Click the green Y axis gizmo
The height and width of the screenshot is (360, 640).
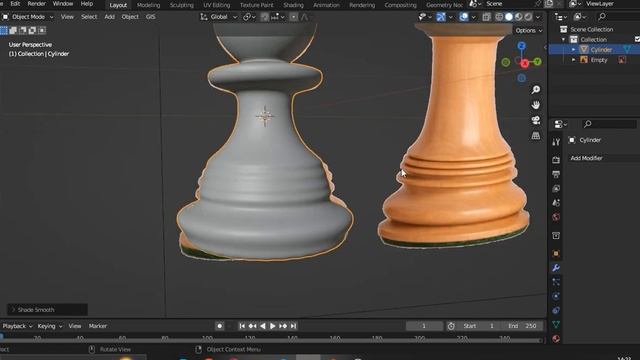(537, 62)
